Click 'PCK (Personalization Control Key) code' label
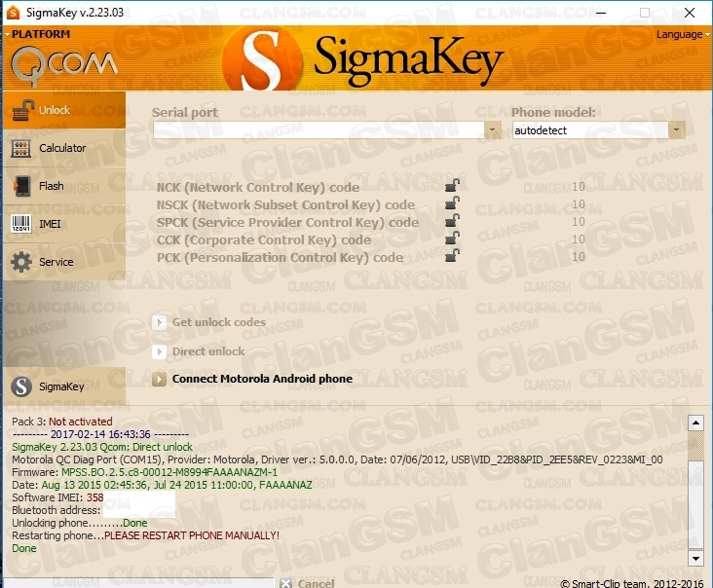 (x=280, y=258)
